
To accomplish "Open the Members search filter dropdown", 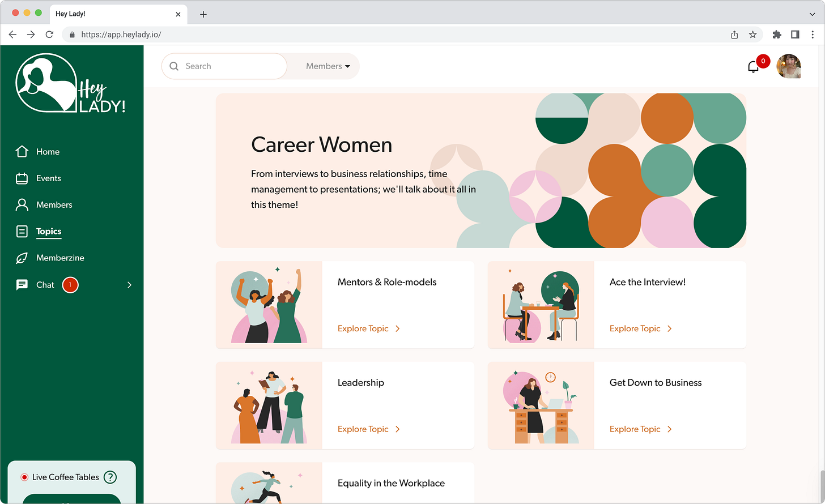I will pyautogui.click(x=328, y=66).
